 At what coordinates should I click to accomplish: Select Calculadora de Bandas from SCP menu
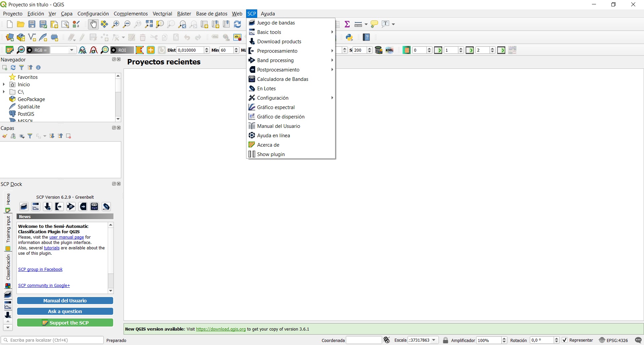[282, 79]
